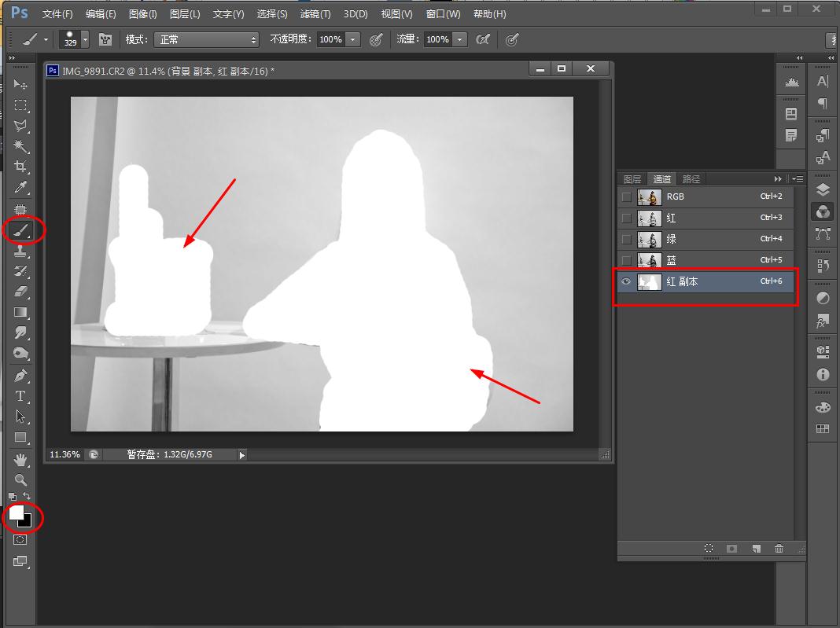
Task: Select the Crop tool
Action: tap(21, 167)
